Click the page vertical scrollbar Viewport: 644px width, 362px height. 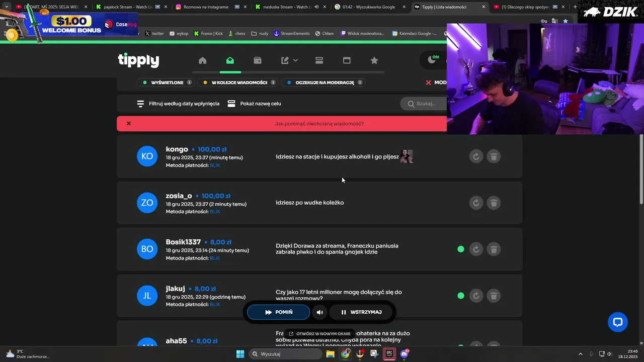pos(641,169)
